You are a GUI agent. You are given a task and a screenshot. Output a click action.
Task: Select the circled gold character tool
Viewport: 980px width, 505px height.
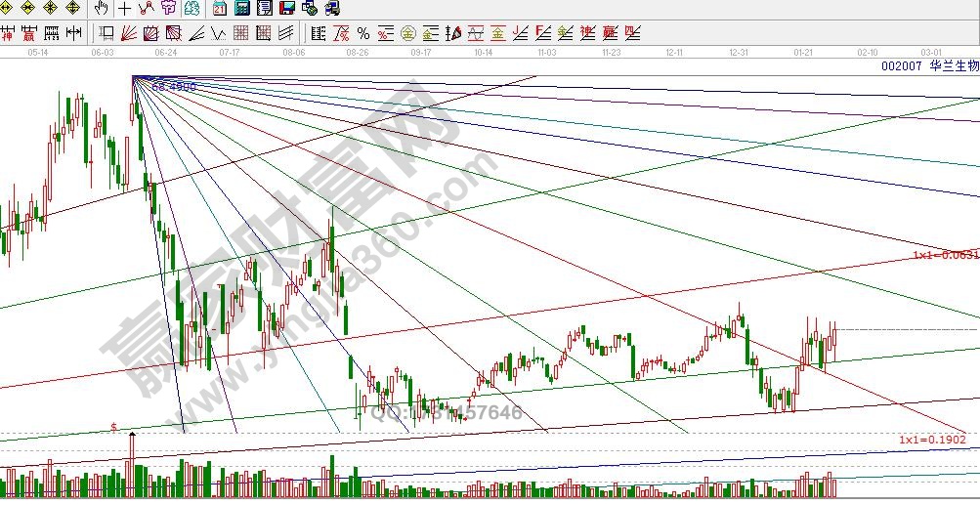407,33
